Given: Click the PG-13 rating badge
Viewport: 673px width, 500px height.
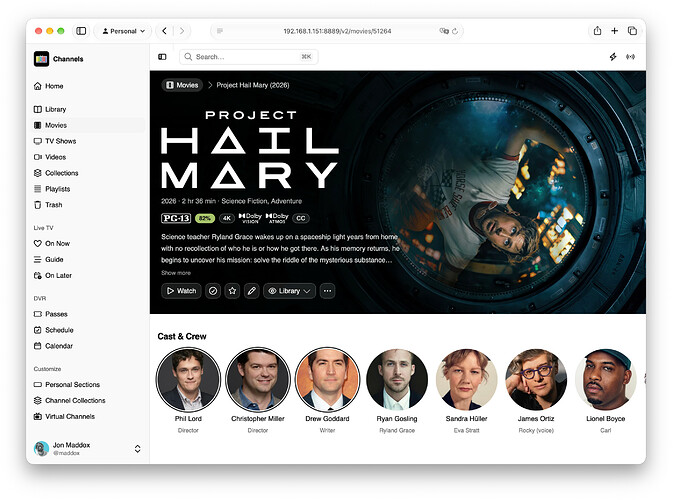Looking at the screenshot, I should tap(176, 218).
